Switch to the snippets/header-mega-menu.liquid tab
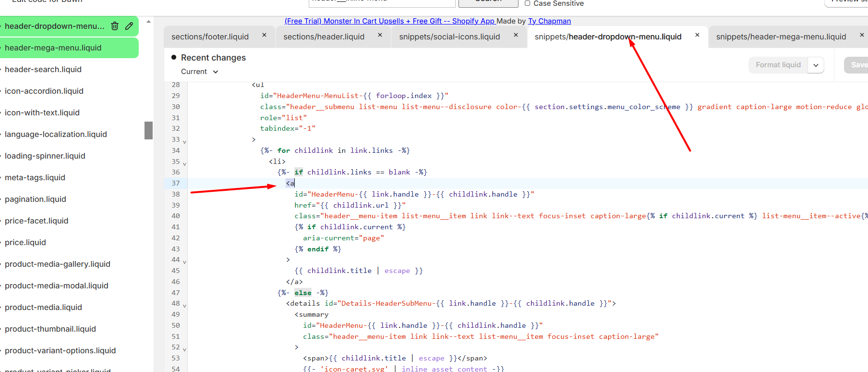This screenshot has height=372, width=868. 781,37
